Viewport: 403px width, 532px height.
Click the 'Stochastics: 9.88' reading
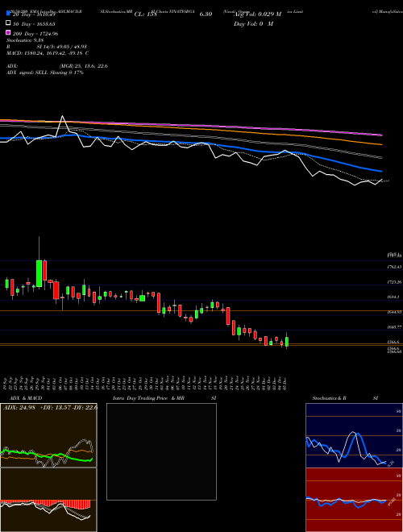point(25,40)
